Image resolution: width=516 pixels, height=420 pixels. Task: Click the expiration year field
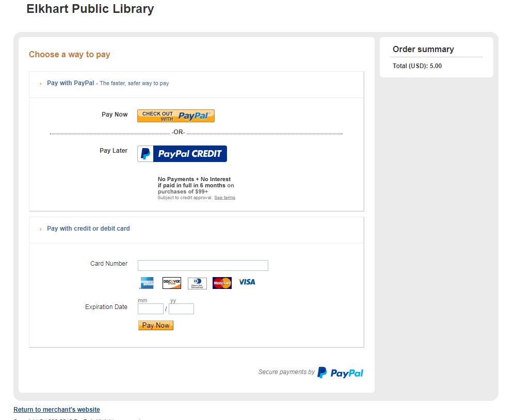tap(181, 309)
